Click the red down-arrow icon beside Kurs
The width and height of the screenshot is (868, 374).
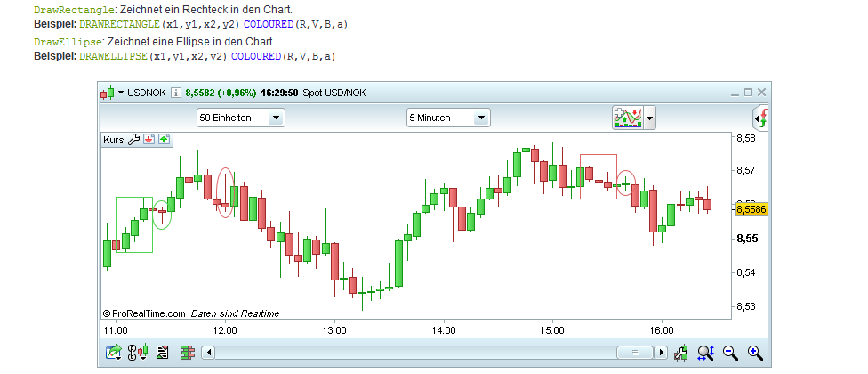coord(149,140)
